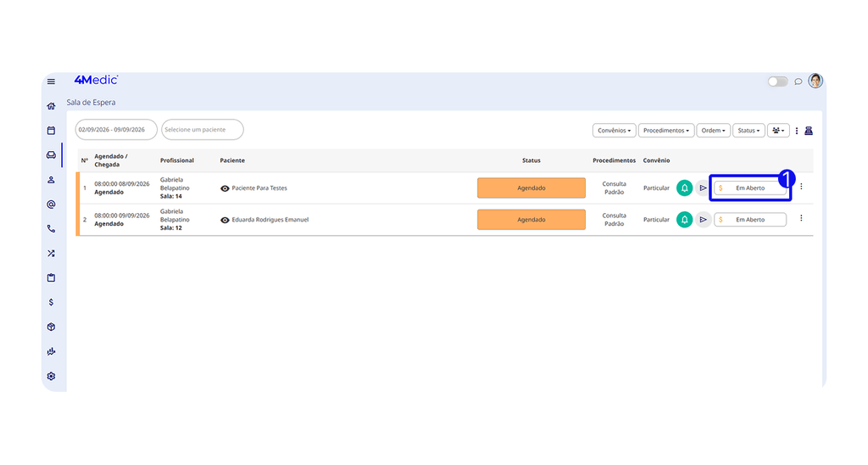Image resolution: width=868 pixels, height=465 pixels.
Task: Click Agendado status for Eduarda Rodrigues
Action: [531, 220]
